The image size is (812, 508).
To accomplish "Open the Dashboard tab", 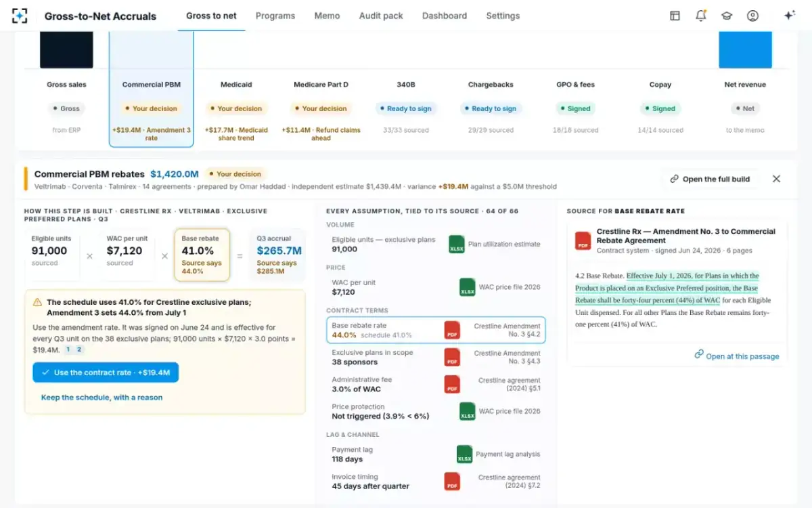I will [445, 16].
